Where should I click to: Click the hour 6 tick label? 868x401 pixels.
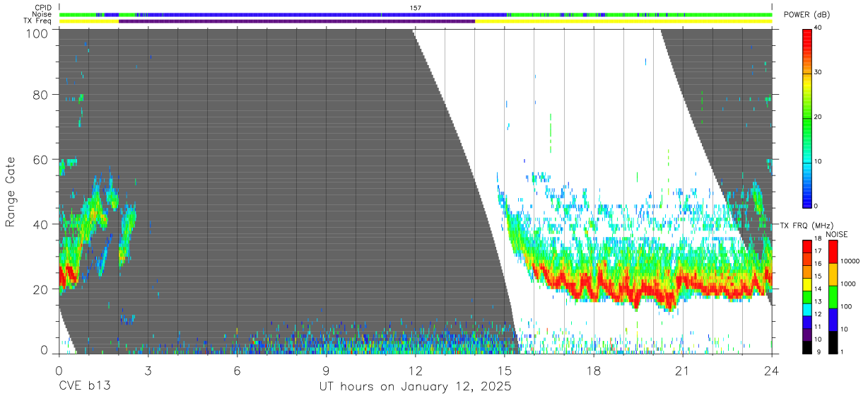237,370
